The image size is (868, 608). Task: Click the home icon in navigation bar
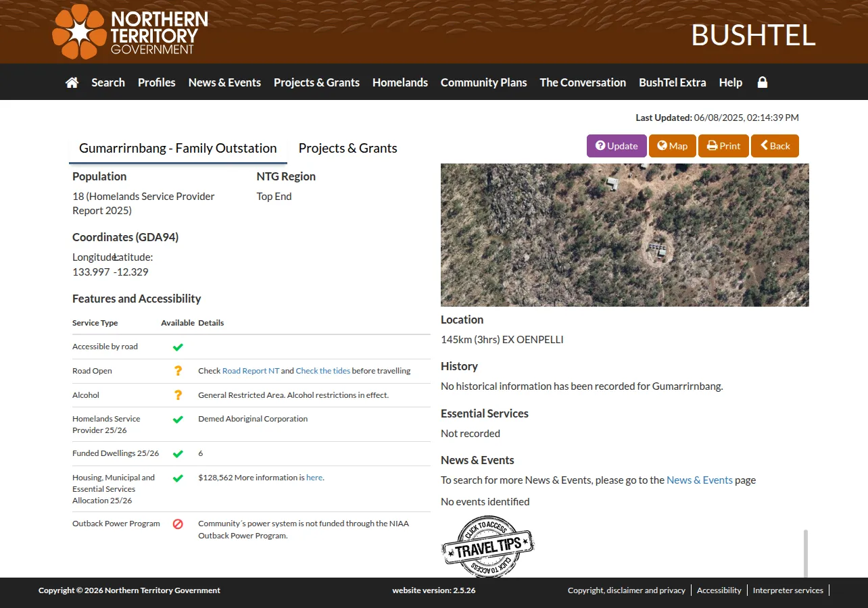[x=72, y=82]
